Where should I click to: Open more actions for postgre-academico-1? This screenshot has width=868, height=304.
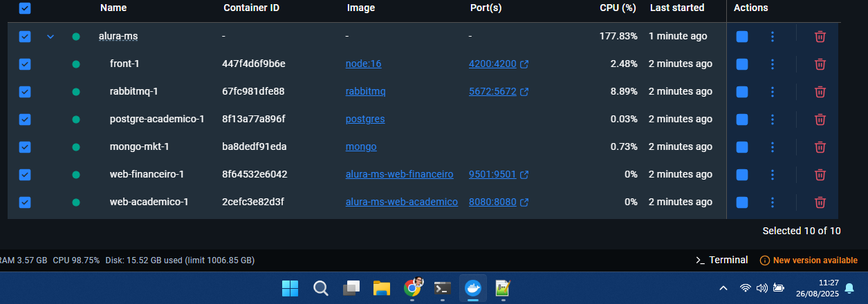[x=773, y=120]
